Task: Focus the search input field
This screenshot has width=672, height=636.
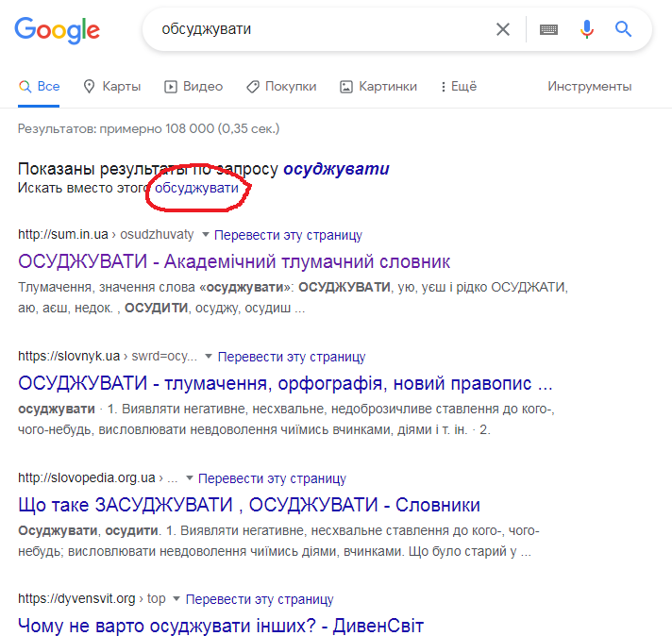Action: pyautogui.click(x=322, y=29)
